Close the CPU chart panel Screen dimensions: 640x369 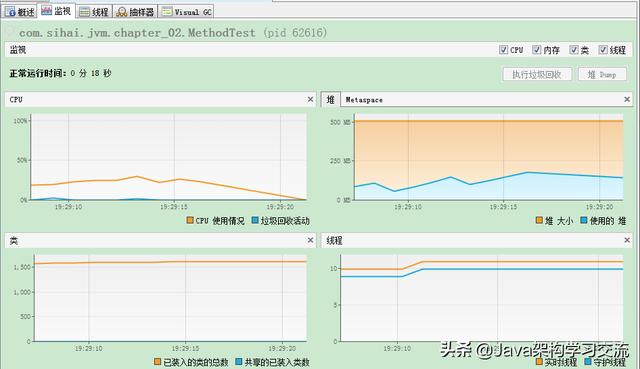tap(310, 99)
